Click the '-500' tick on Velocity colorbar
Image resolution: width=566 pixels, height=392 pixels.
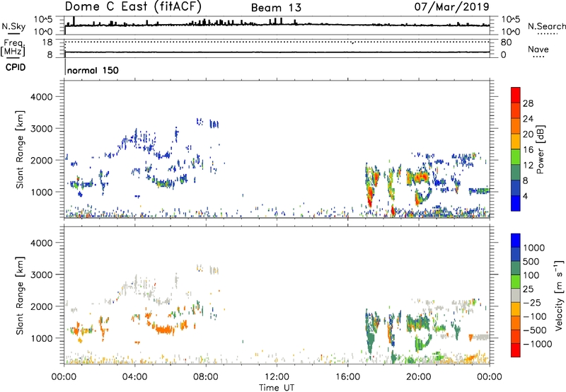coord(535,330)
